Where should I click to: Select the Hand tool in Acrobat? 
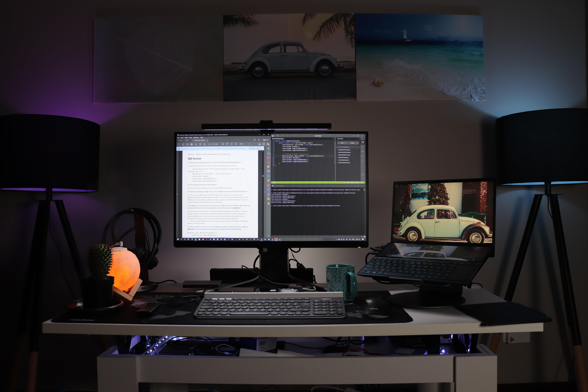227,144
